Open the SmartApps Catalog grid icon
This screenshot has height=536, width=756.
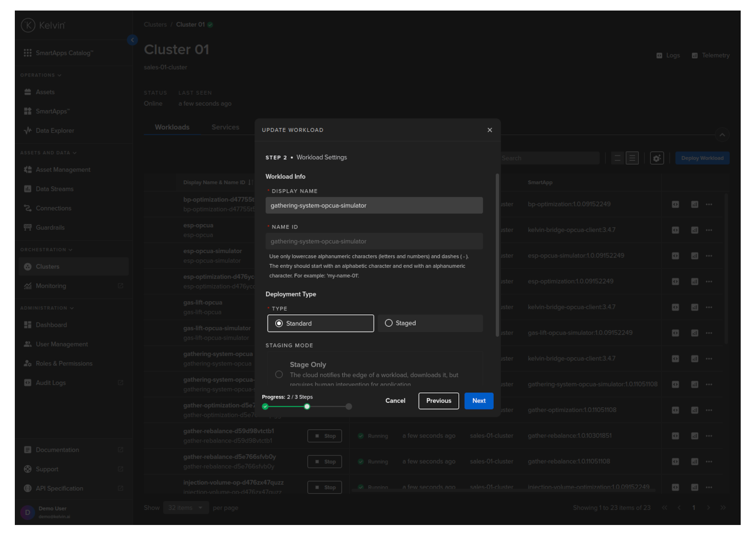click(28, 53)
